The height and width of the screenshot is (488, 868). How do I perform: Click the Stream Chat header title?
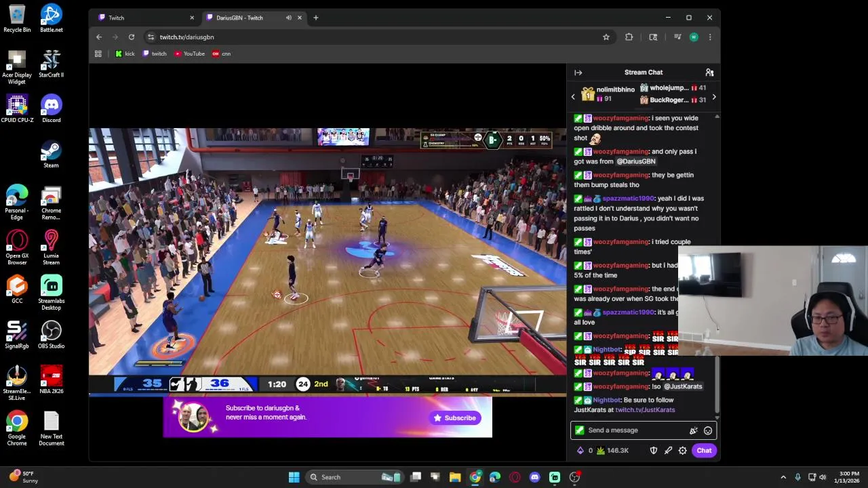pos(644,73)
